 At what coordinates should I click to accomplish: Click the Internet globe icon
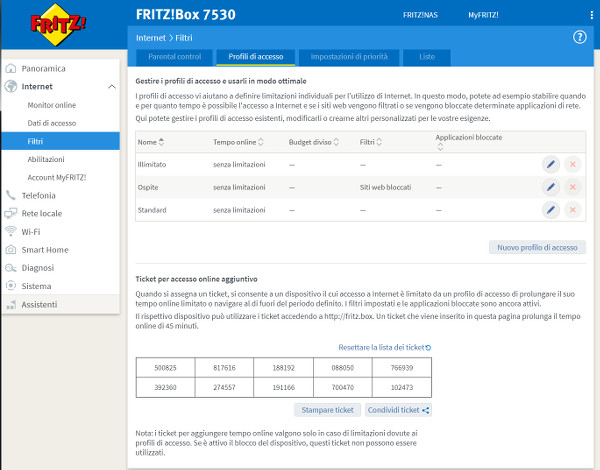(x=11, y=86)
